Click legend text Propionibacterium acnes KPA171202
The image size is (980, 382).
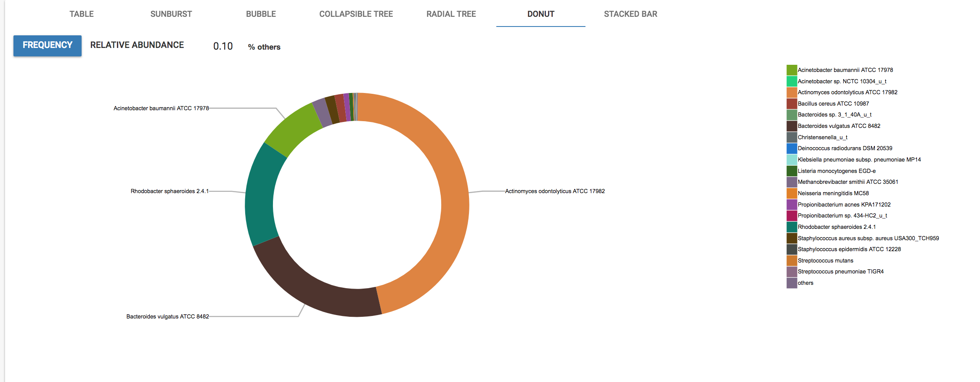click(844, 204)
